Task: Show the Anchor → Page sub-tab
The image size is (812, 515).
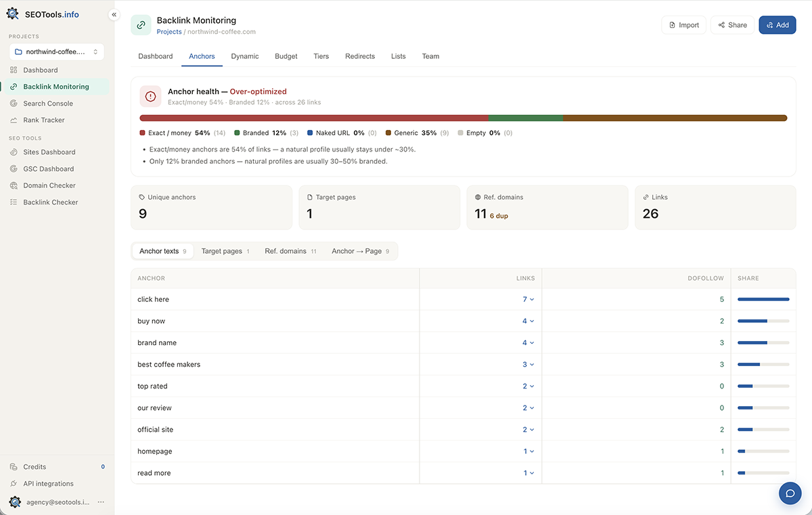Action: coord(361,251)
